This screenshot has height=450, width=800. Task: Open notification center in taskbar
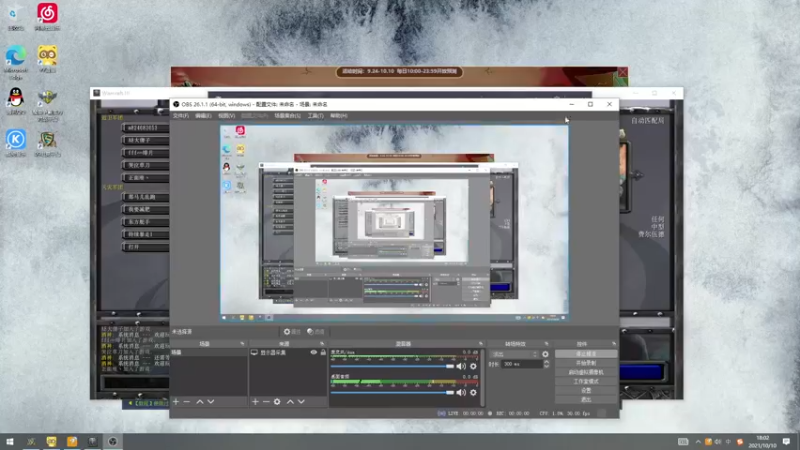point(786,441)
